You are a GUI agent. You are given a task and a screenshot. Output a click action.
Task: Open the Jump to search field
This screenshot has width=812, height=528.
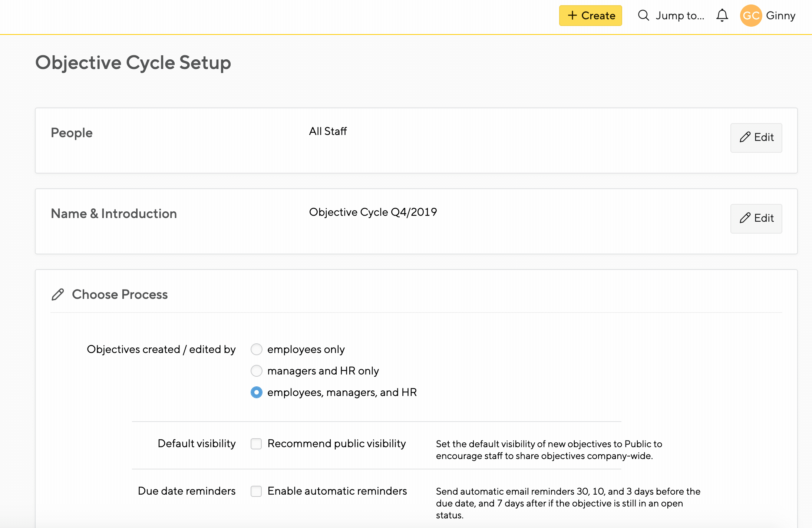(679, 16)
